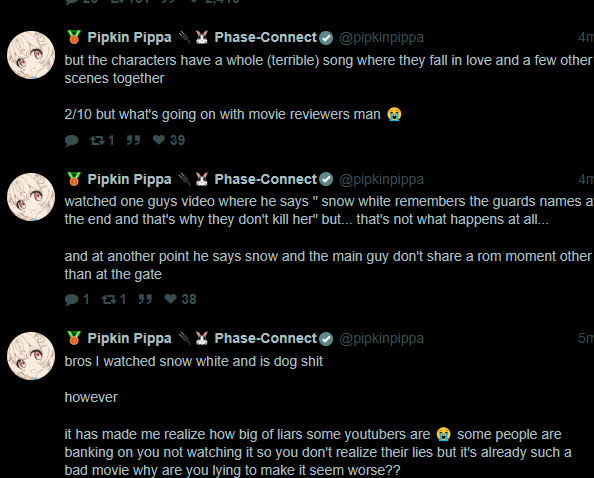This screenshot has height=478, width=594.
Task: Retweet the guards names tweet
Action: (x=109, y=300)
